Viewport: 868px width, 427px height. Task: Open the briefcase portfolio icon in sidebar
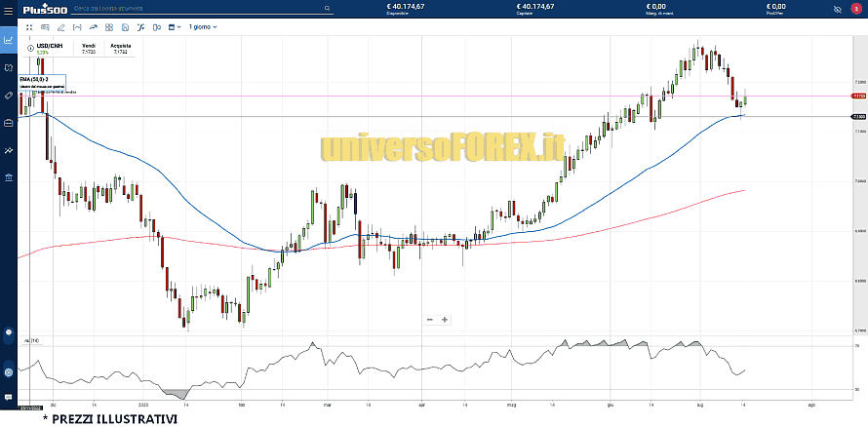point(8,123)
